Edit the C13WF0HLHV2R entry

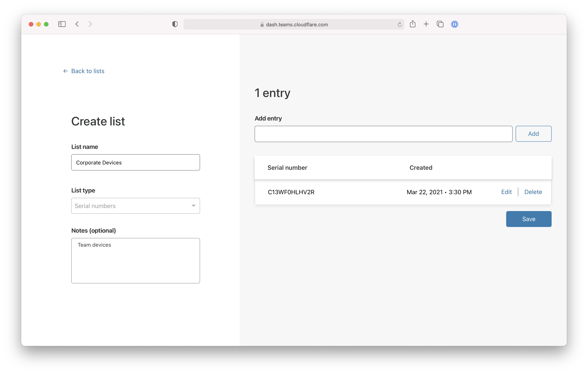tap(506, 192)
